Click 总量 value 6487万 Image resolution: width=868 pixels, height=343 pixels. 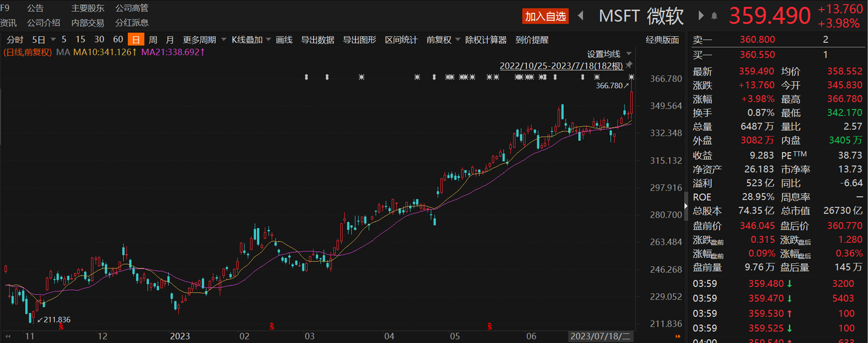[757, 127]
